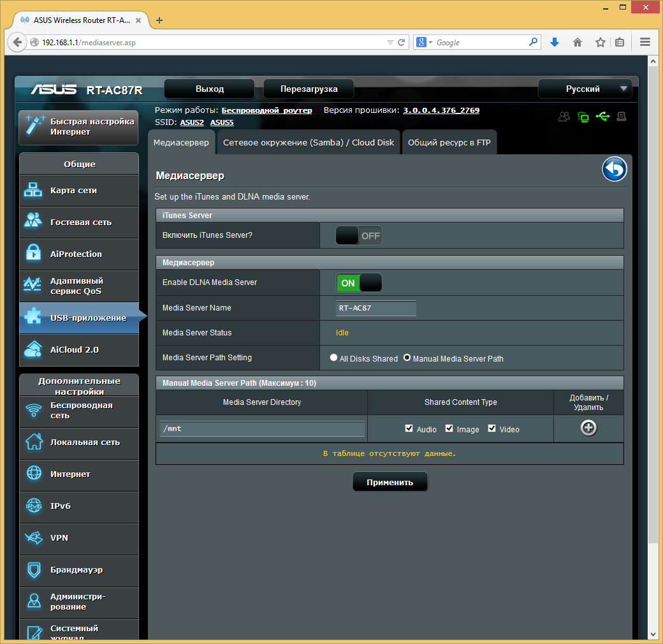Viewport: 663px width, 644px height.
Task: Click the page vertical scrollbar
Action: coord(653,304)
